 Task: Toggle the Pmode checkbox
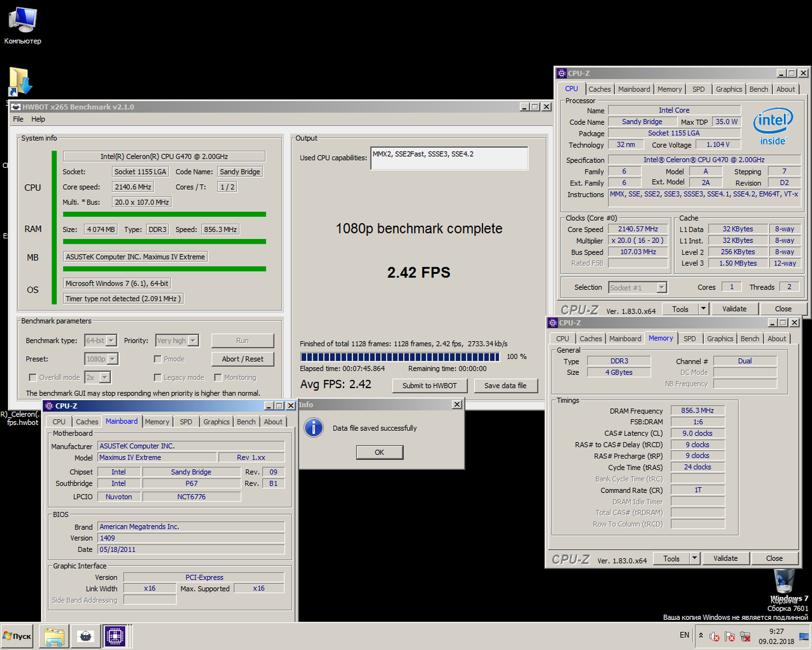pos(158,359)
